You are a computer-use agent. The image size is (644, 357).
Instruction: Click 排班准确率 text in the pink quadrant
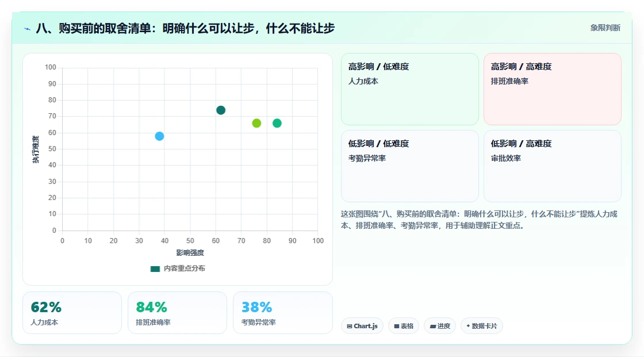pyautogui.click(x=509, y=81)
